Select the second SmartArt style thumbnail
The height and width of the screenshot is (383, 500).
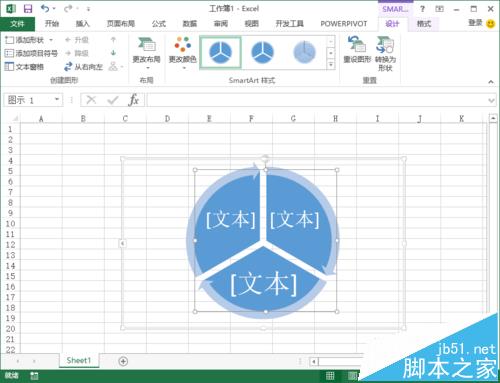(x=262, y=53)
